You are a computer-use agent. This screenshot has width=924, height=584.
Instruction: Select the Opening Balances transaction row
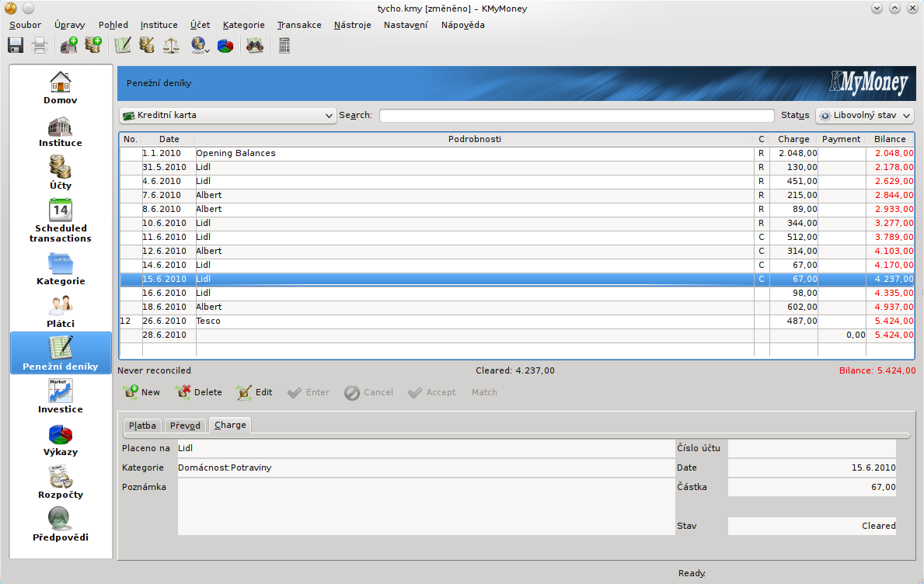(517, 153)
